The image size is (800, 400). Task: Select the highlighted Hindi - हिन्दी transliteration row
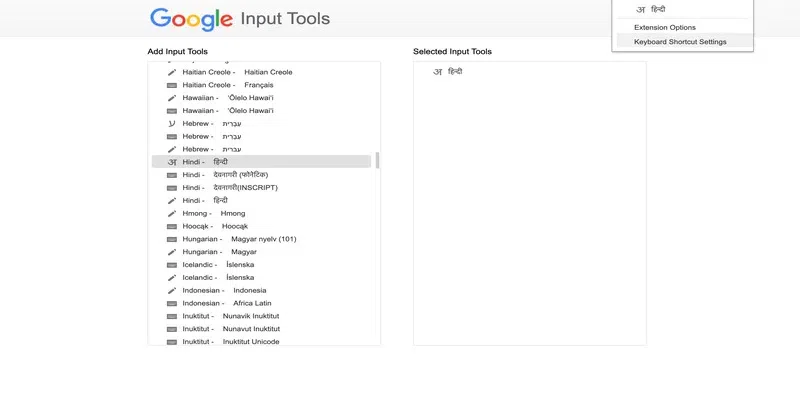coord(261,162)
